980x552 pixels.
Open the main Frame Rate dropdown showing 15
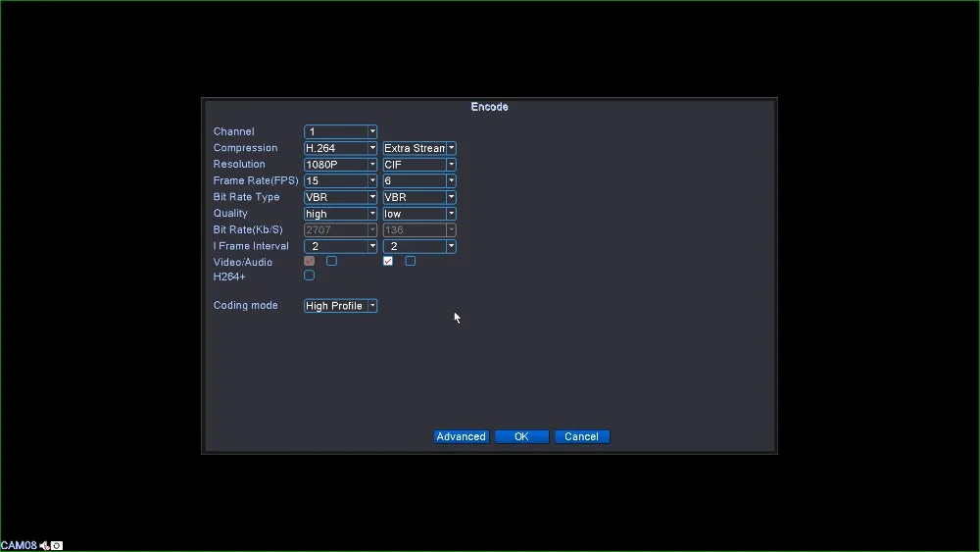341,180
